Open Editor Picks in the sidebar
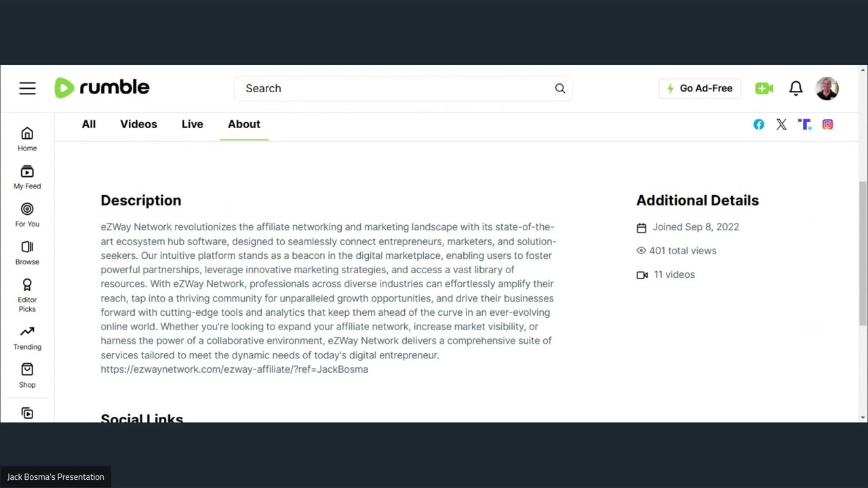 click(27, 296)
